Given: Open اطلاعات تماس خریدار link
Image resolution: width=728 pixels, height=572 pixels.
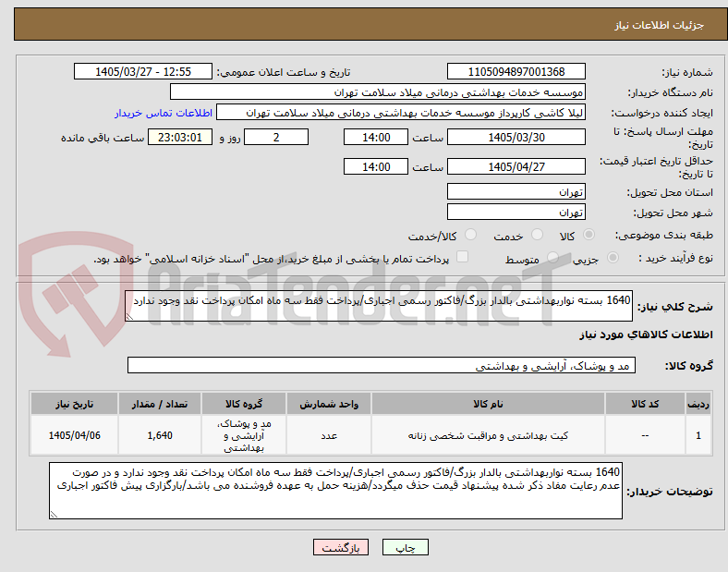Looking at the screenshot, I should [x=164, y=113].
